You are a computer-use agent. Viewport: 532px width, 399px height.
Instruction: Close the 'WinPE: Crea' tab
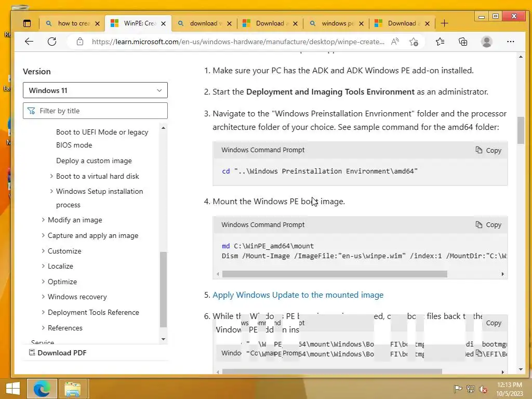(x=164, y=24)
